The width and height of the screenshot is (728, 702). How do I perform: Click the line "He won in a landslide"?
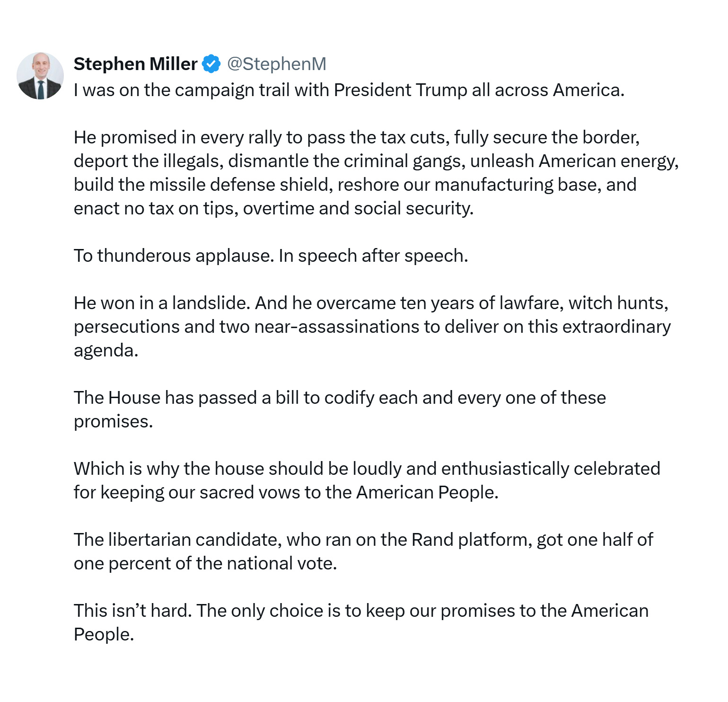pyautogui.click(x=371, y=303)
